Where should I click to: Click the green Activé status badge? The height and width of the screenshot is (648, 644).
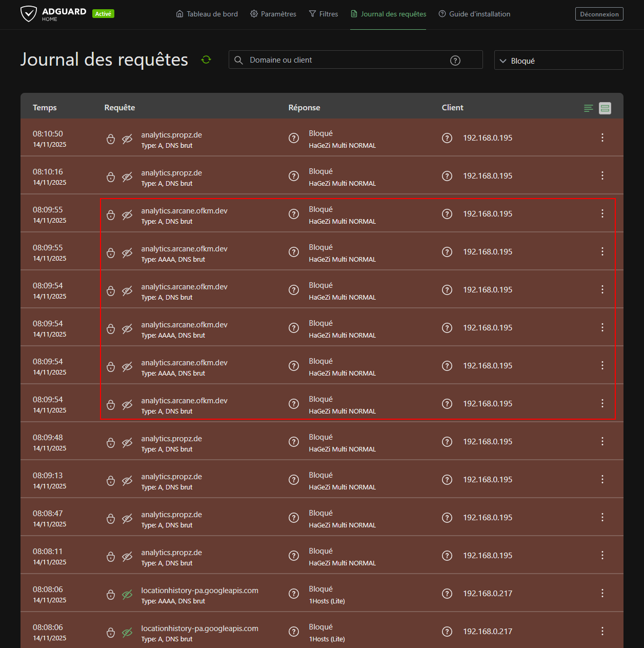click(x=103, y=13)
